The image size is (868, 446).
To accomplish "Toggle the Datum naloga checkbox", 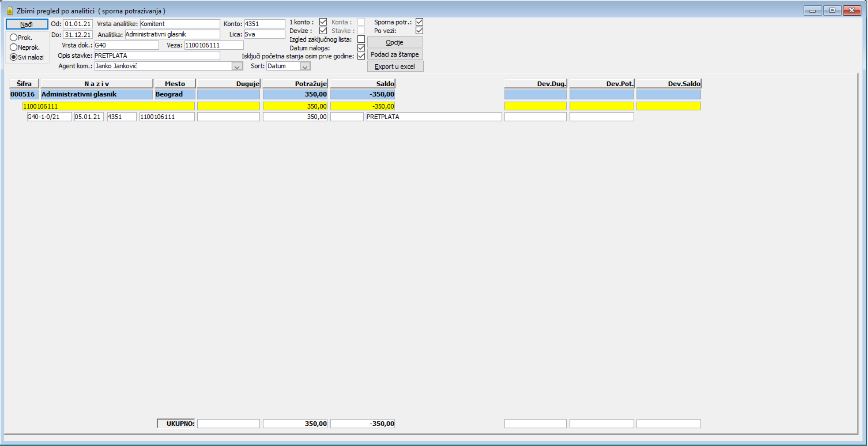I will (361, 48).
